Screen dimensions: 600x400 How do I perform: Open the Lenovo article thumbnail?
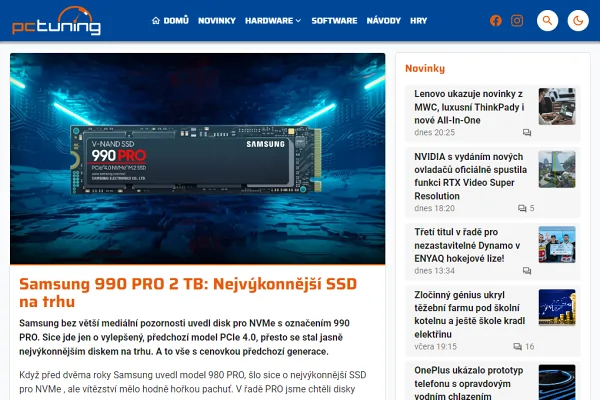tap(557, 106)
